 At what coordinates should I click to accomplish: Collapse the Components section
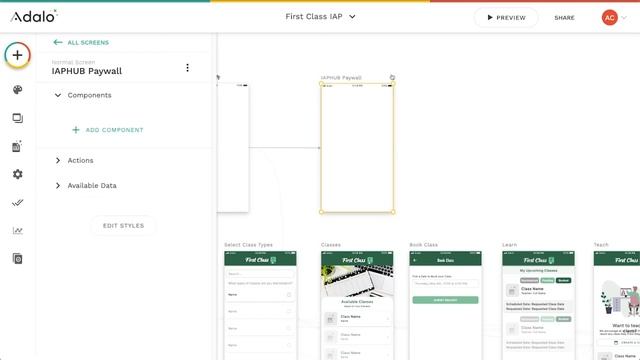(x=58, y=95)
